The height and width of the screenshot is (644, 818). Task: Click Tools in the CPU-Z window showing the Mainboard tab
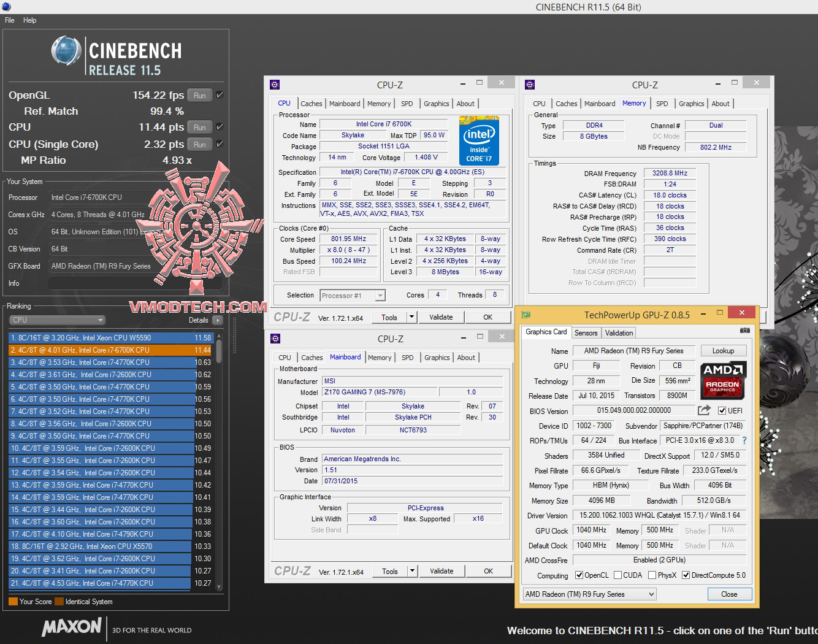coord(390,571)
